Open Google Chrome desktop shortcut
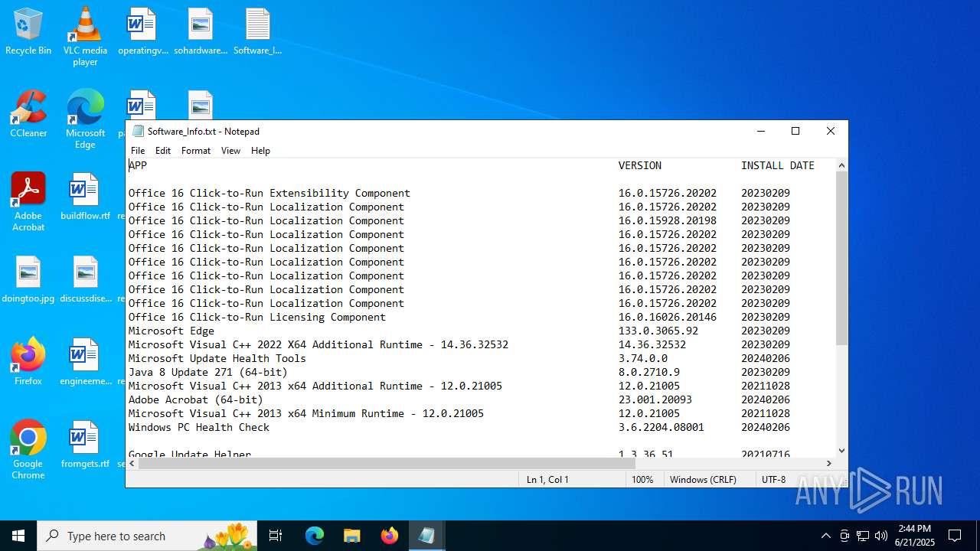This screenshot has height=551, width=980. [28, 450]
